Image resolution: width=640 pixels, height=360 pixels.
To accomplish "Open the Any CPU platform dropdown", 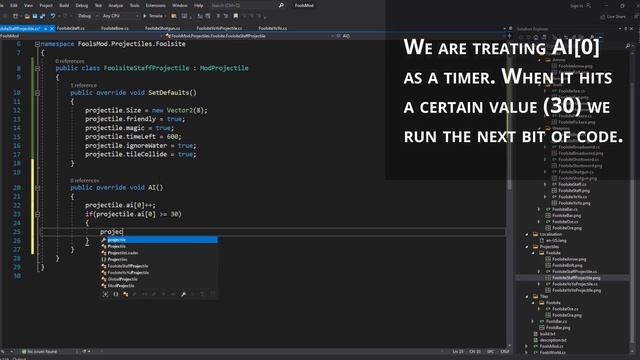I will click(x=120, y=16).
